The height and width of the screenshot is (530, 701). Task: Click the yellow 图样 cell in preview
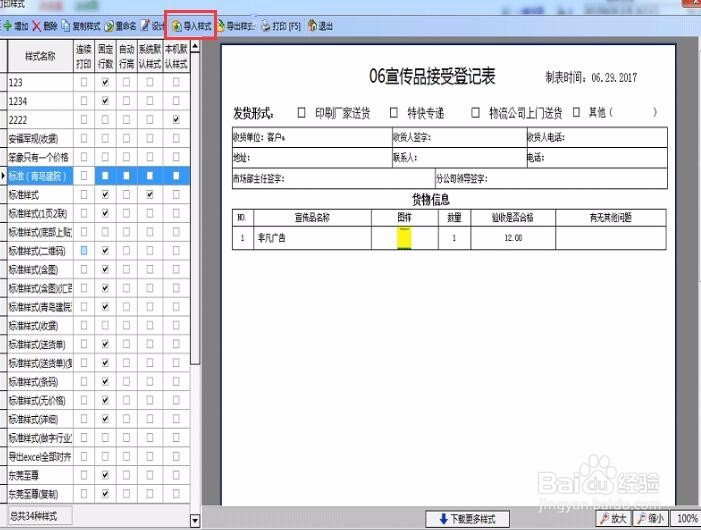pos(404,238)
